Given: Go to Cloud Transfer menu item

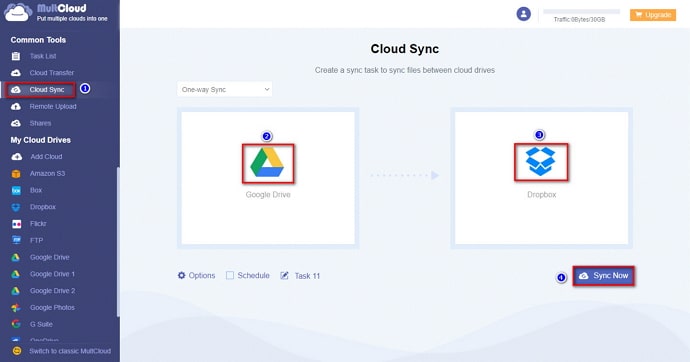Looking at the screenshot, I should (x=52, y=73).
